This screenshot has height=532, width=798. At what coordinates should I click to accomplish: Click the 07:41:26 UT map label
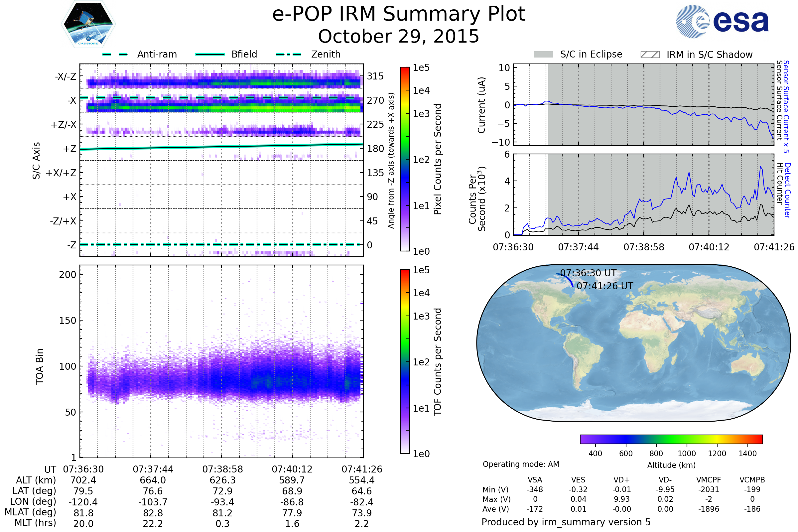(604, 286)
